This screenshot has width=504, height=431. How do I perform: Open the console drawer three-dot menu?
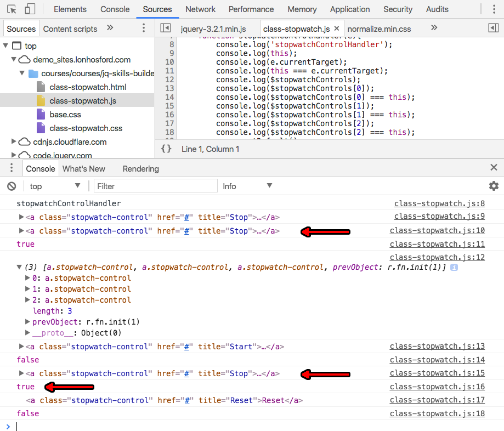[x=12, y=168]
